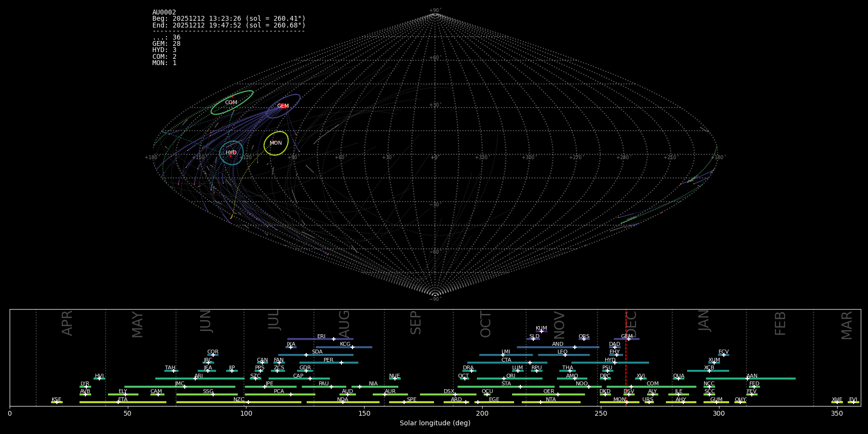Screen dimensions: 868x434
Task: Select the 'HYD: 3' count line in the legend
Action: [164, 50]
